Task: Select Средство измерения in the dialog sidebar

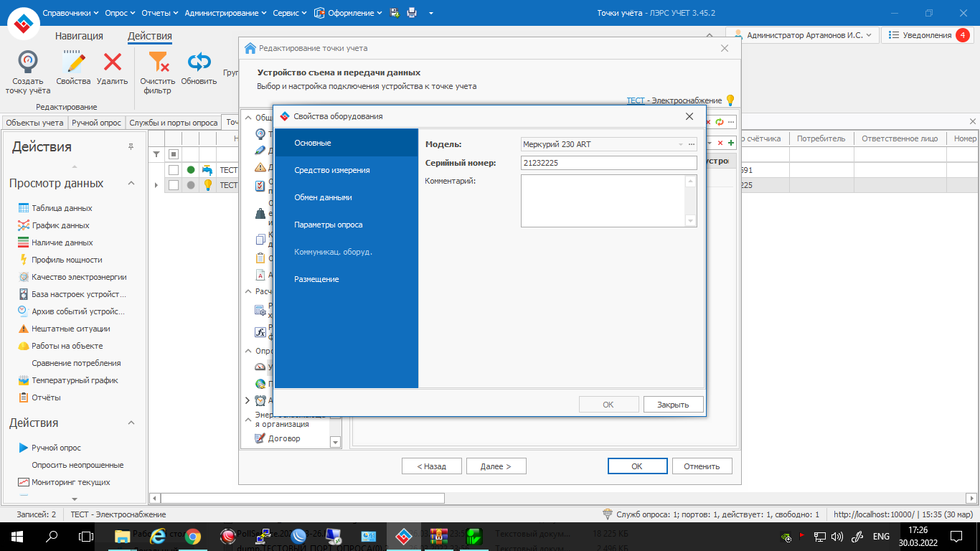Action: tap(346, 170)
